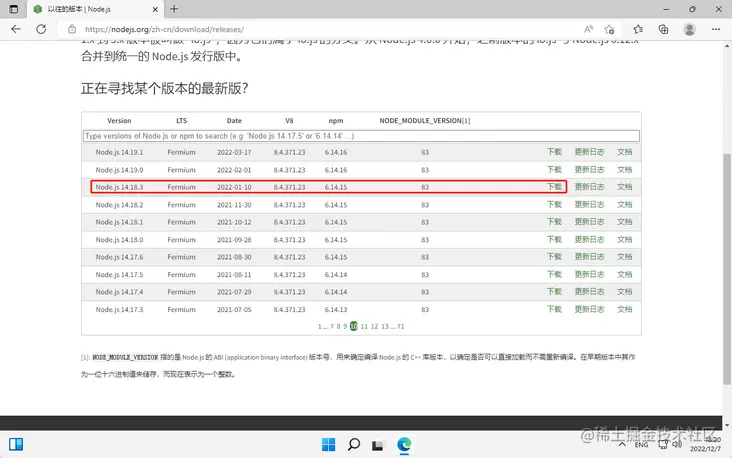Go to pagination page 8
The image size is (732, 458).
click(338, 326)
